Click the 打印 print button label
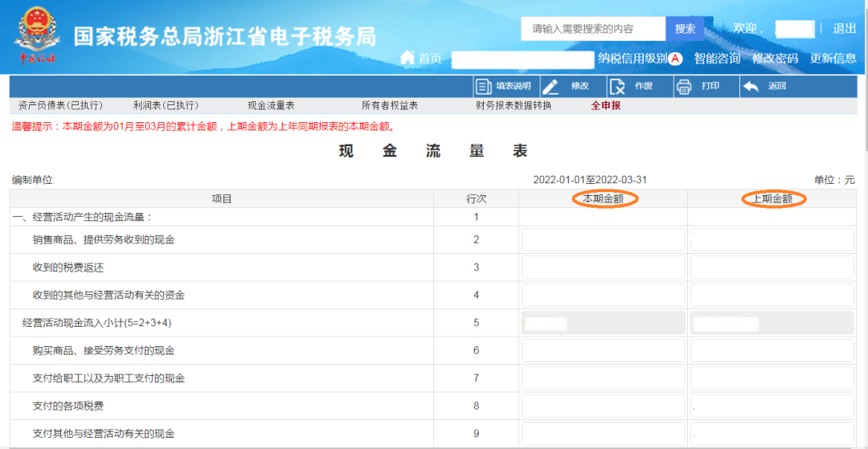 coord(710,87)
